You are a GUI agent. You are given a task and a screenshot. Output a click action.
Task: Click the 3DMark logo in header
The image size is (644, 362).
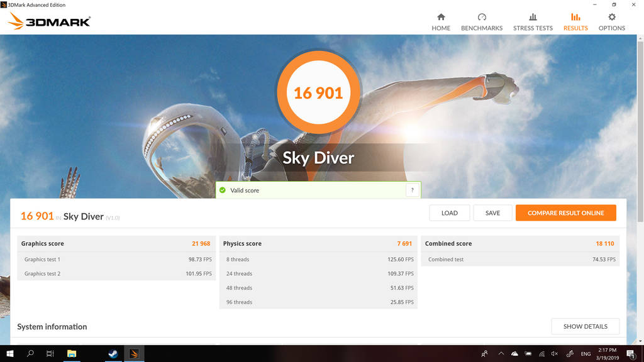(49, 22)
